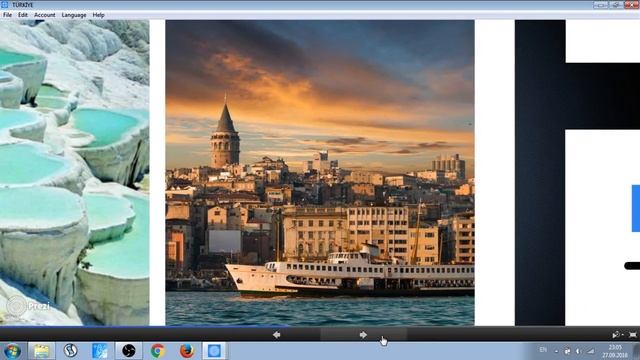
Task: Toggle fullscreen presentation mode
Action: point(633,335)
